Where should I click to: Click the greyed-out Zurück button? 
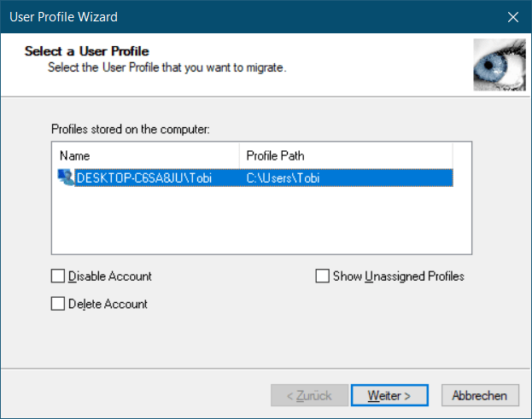309,395
